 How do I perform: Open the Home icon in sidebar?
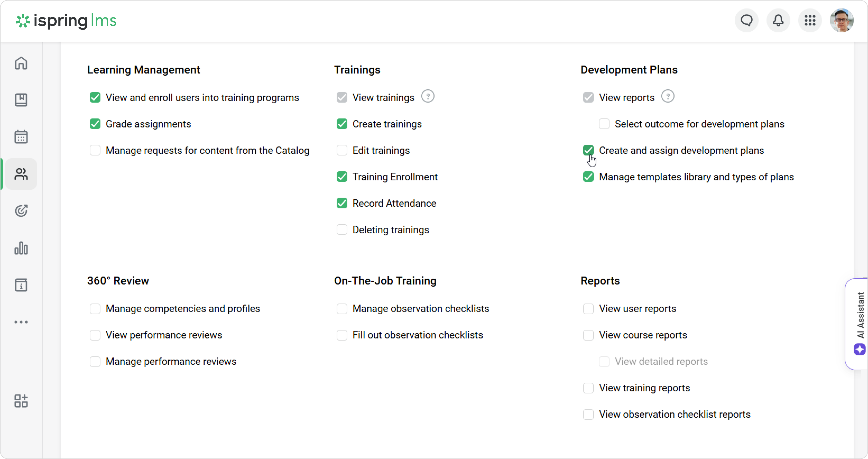click(21, 63)
